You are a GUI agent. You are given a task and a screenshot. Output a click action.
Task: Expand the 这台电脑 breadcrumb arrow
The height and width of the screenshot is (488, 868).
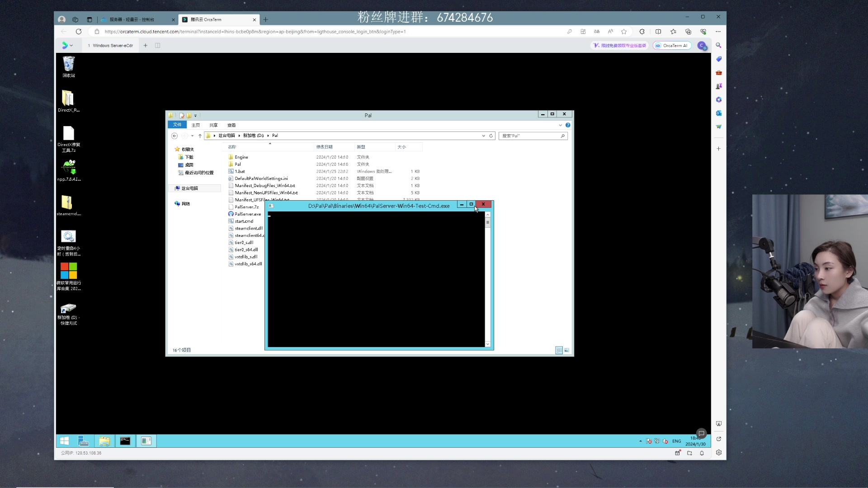point(239,136)
